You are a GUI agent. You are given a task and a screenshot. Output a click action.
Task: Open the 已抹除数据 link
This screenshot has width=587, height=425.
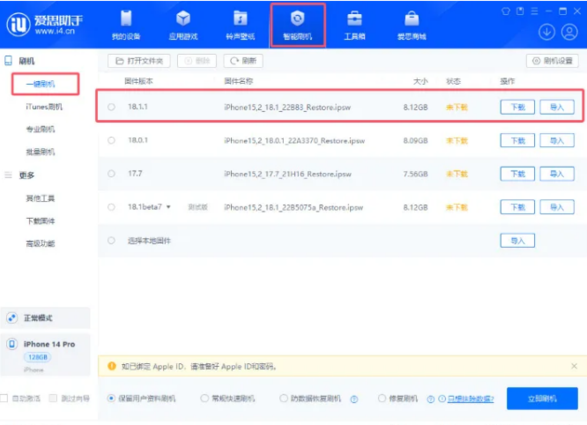point(471,399)
